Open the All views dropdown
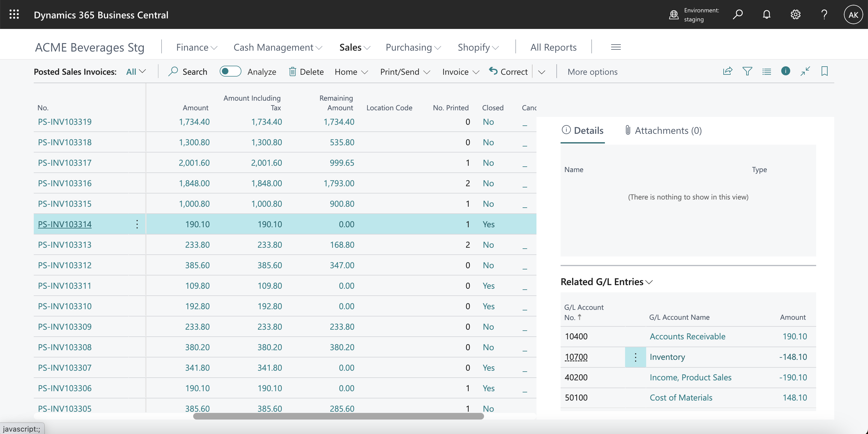868x434 pixels. [x=136, y=71]
